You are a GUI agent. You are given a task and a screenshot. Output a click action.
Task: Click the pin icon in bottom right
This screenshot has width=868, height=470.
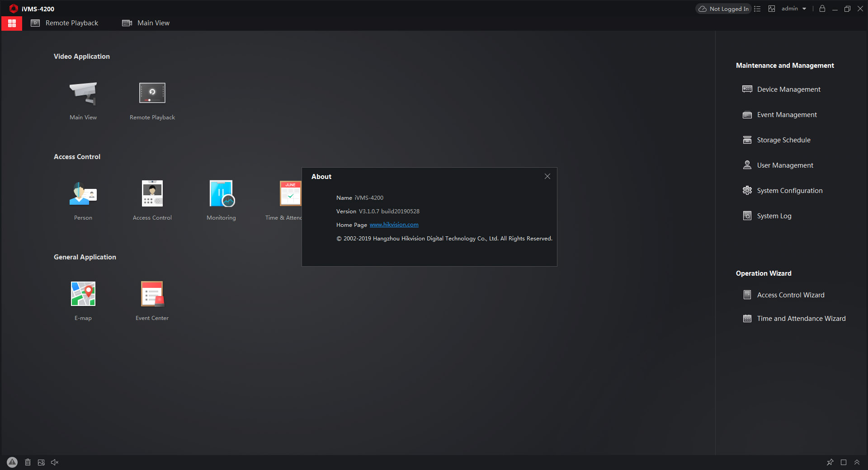coord(830,462)
